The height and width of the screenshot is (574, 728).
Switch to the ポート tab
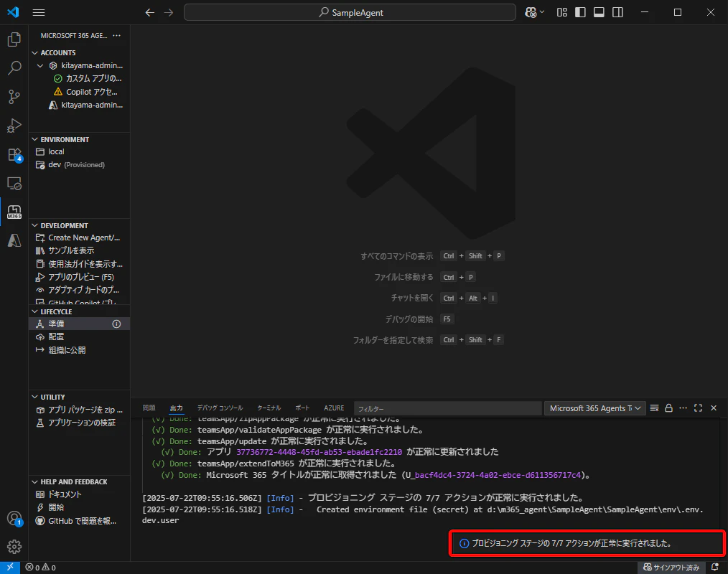(302, 408)
